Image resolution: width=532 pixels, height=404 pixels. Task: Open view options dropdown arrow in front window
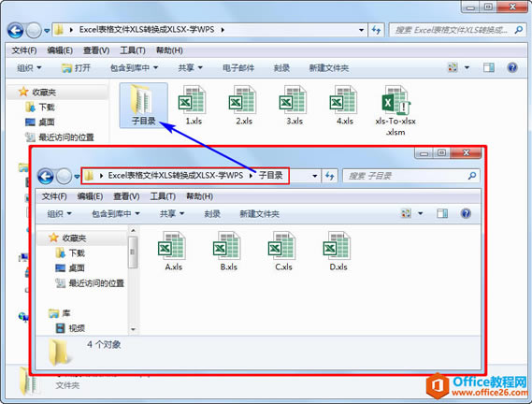tap(421, 213)
